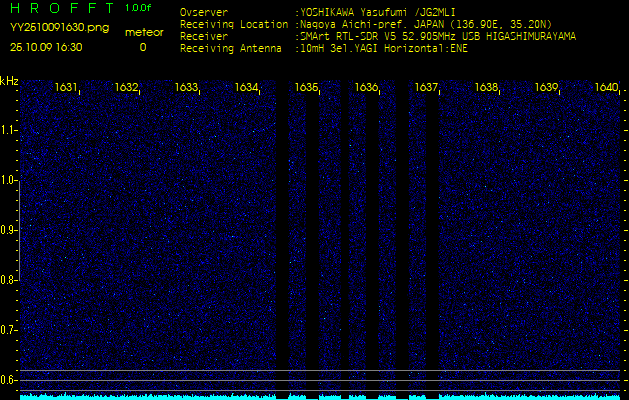Click the Nagoya Aichi-pref. JAPAN location value
Viewport: 629px width, 400px height.
423,24
